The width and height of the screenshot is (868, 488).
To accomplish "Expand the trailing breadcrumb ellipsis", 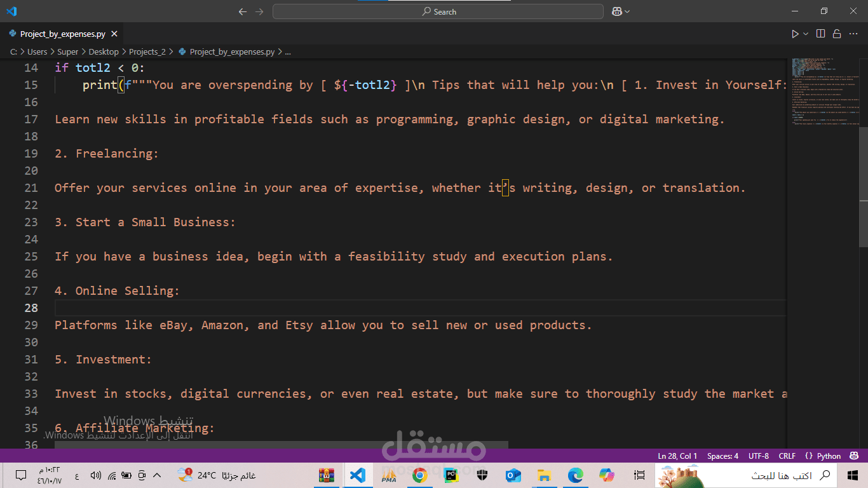I will tap(287, 51).
